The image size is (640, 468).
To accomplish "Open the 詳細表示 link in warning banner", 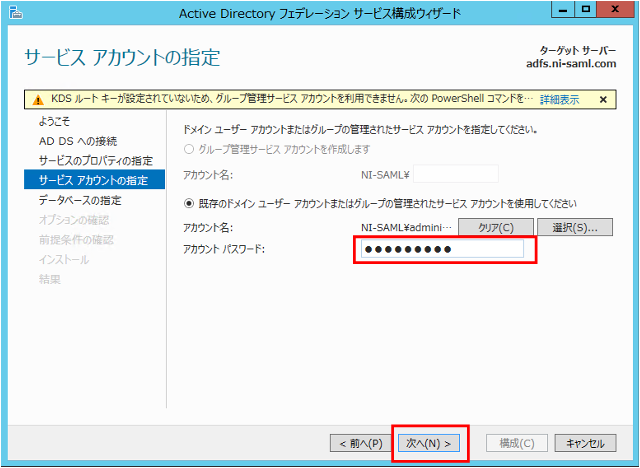I will click(559, 100).
